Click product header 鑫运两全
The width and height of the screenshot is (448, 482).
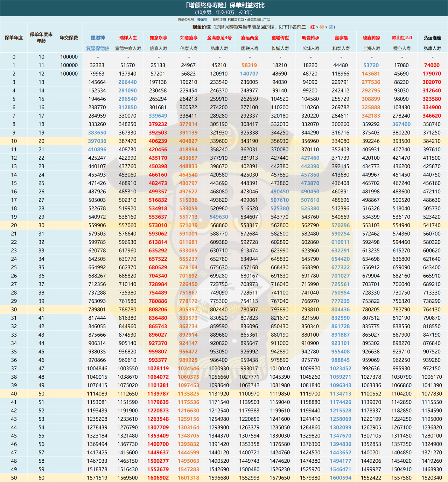pyautogui.click(x=250, y=37)
